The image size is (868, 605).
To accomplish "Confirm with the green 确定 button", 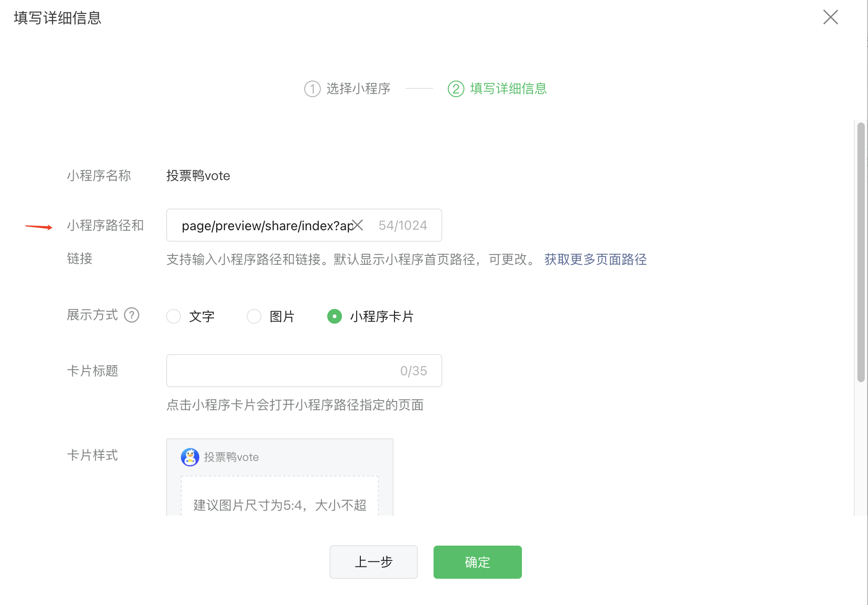I will [477, 562].
